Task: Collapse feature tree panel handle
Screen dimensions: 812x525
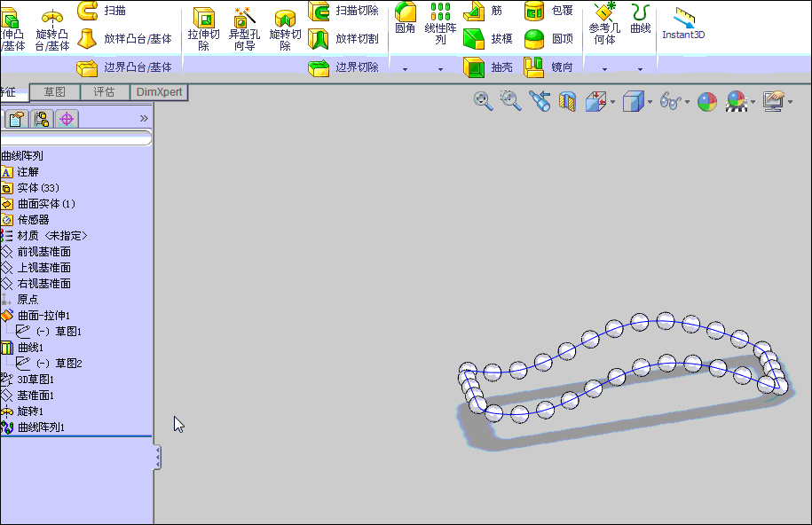Action: (157, 458)
